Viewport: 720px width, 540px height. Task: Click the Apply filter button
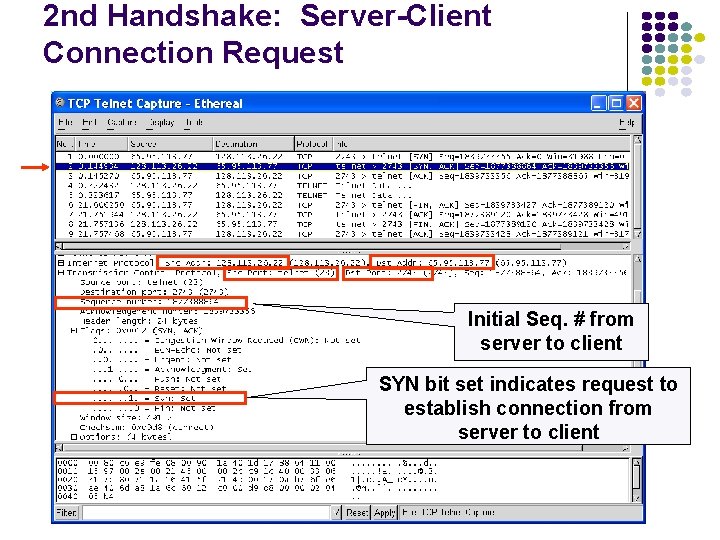(x=384, y=512)
